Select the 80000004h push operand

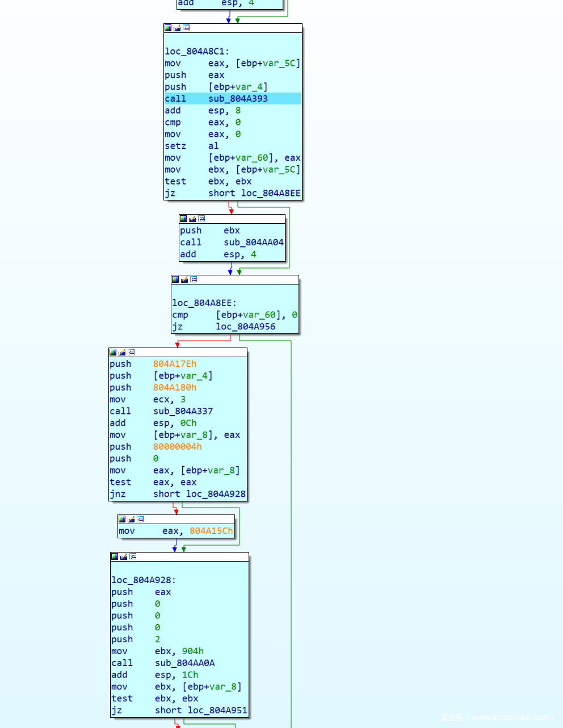[x=177, y=447]
